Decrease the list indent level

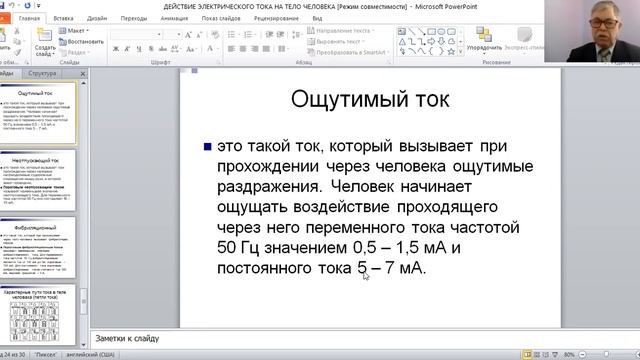pos(269,35)
